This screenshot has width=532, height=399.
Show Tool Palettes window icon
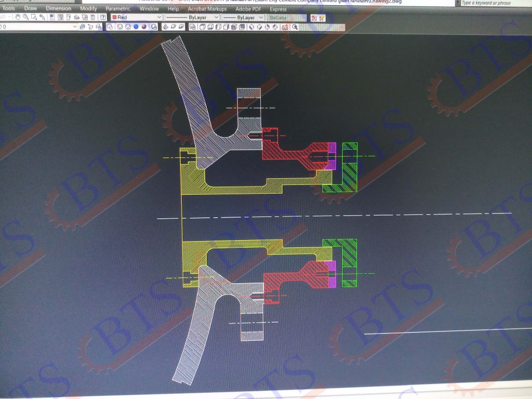tap(69, 17)
